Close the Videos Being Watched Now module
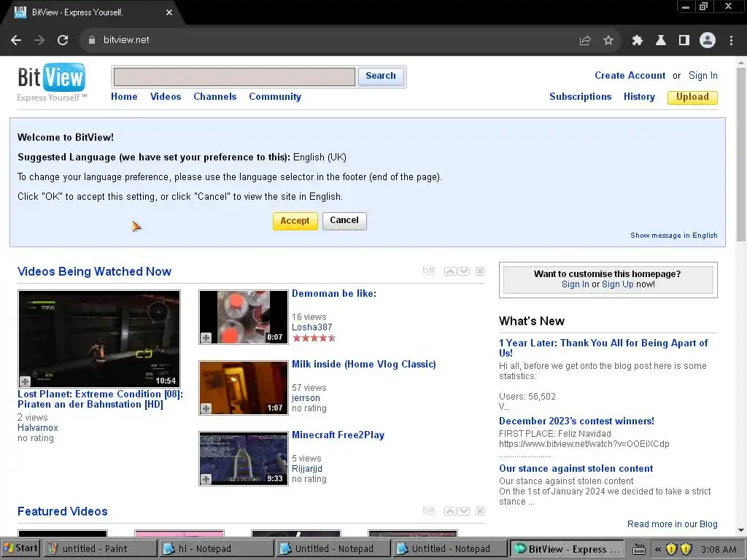This screenshot has width=747, height=560. 480,271
